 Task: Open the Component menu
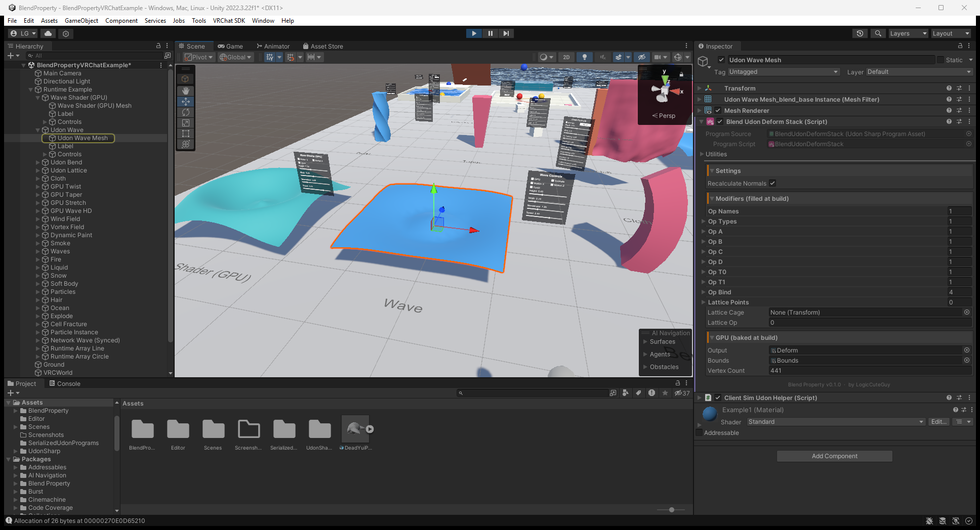tap(121, 21)
